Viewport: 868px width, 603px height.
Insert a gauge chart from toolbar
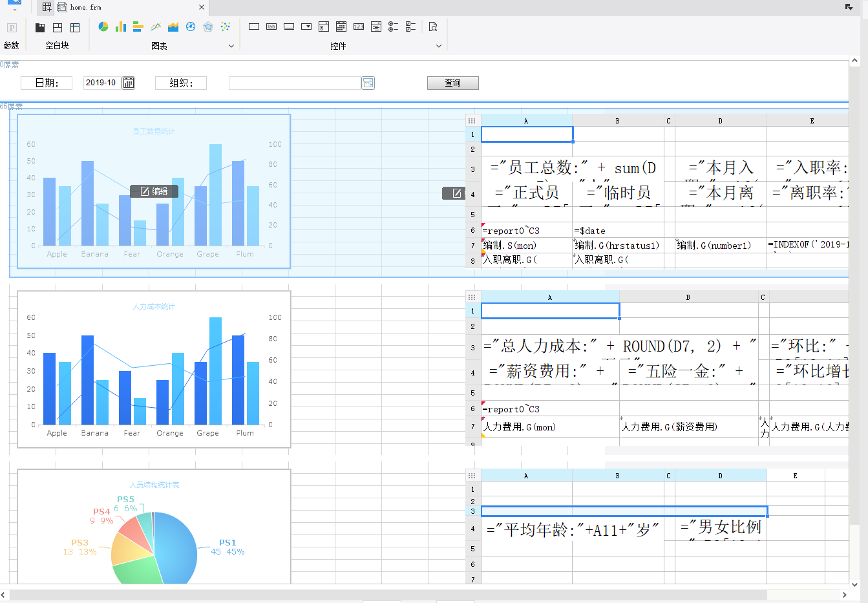191,26
